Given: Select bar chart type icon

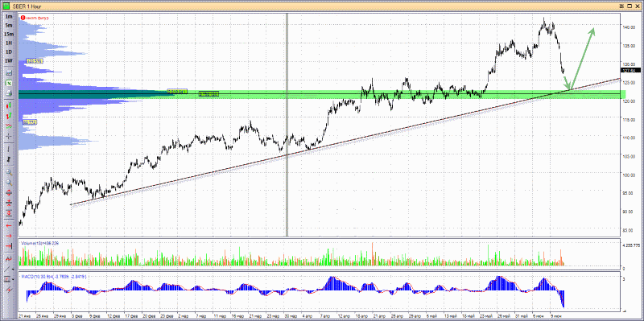Looking at the screenshot, I should pos(9,116).
